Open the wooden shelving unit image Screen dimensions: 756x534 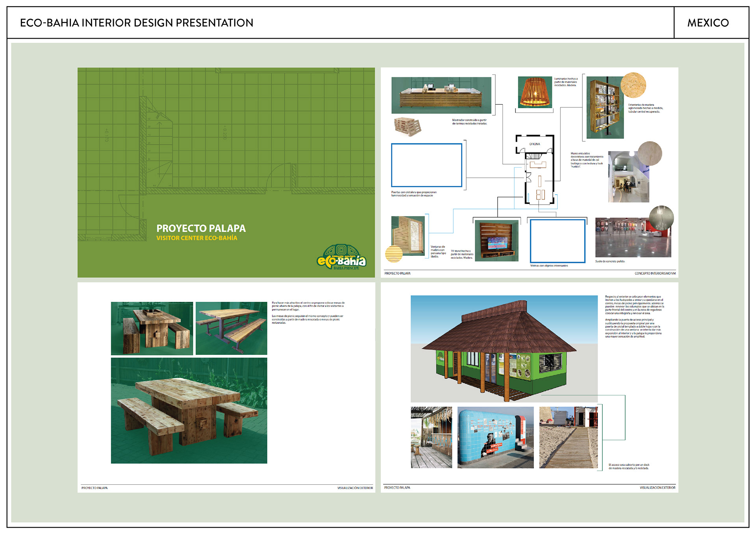coord(604,108)
